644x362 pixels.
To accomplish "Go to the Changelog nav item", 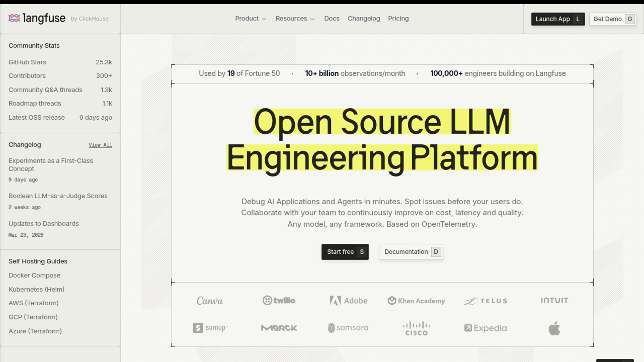I will (x=364, y=18).
